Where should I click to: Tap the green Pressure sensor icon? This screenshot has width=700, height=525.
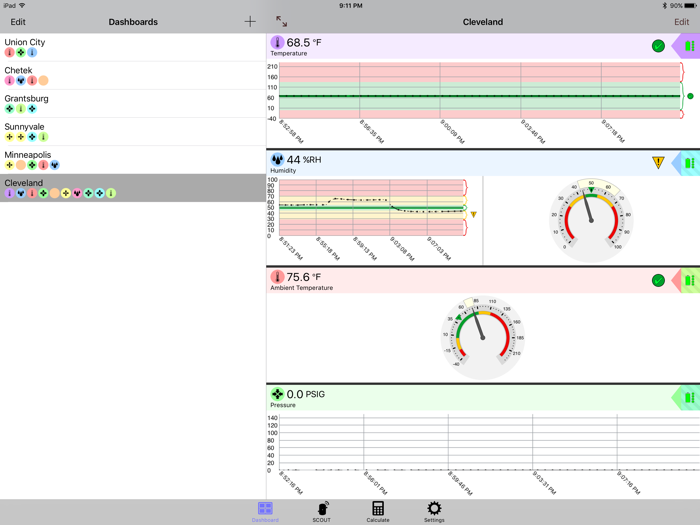pyautogui.click(x=277, y=394)
